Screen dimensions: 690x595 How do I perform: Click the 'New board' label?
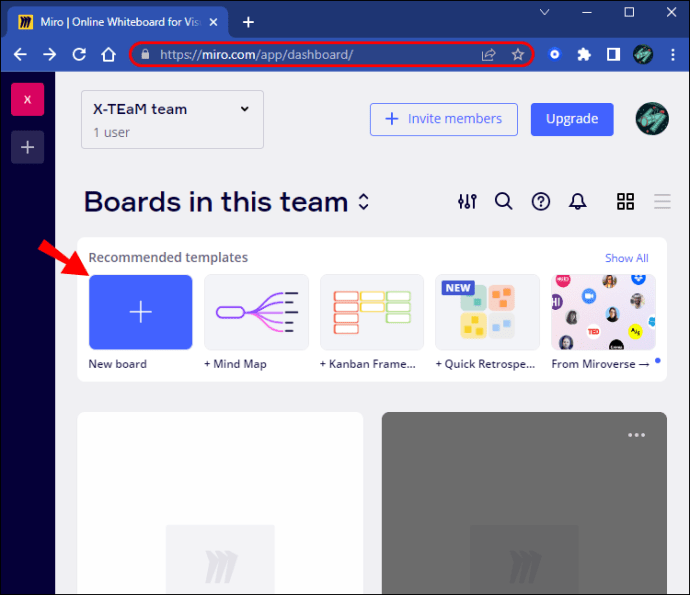[x=117, y=364]
